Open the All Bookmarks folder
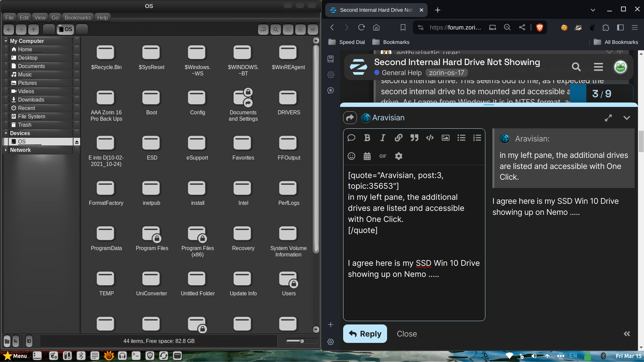644x362 pixels. pyautogui.click(x=616, y=42)
